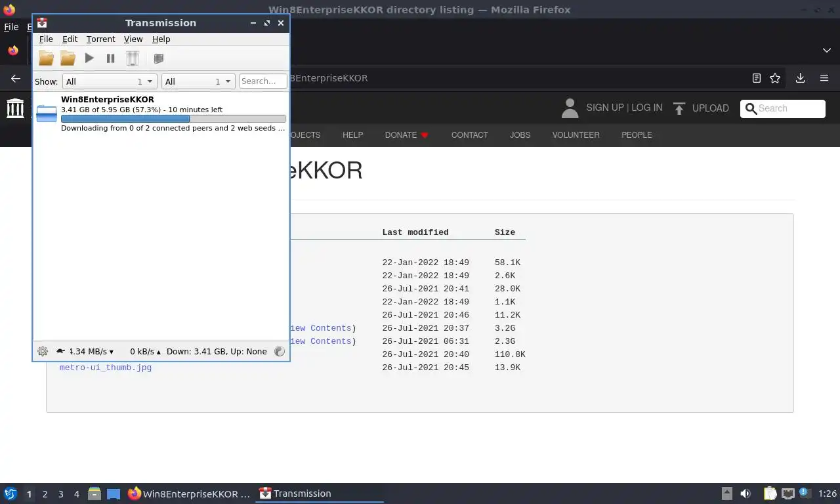
Task: Open Firefox downloads panel icon
Action: pos(800,78)
